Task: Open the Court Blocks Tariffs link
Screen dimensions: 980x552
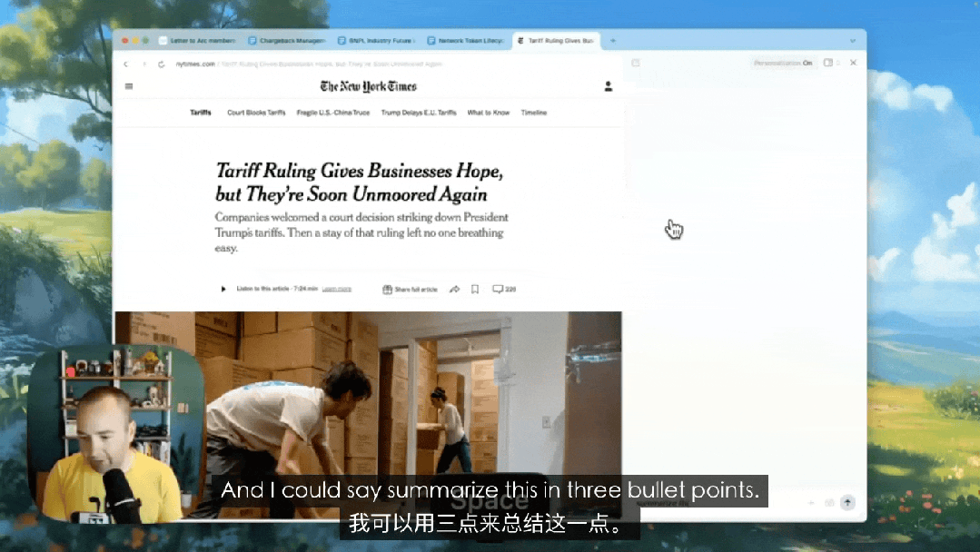Action: [256, 113]
